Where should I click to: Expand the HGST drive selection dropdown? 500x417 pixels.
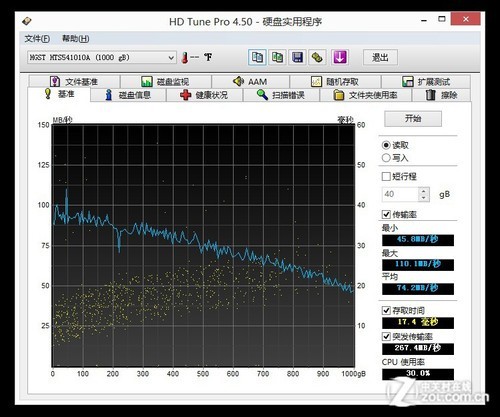click(171, 58)
